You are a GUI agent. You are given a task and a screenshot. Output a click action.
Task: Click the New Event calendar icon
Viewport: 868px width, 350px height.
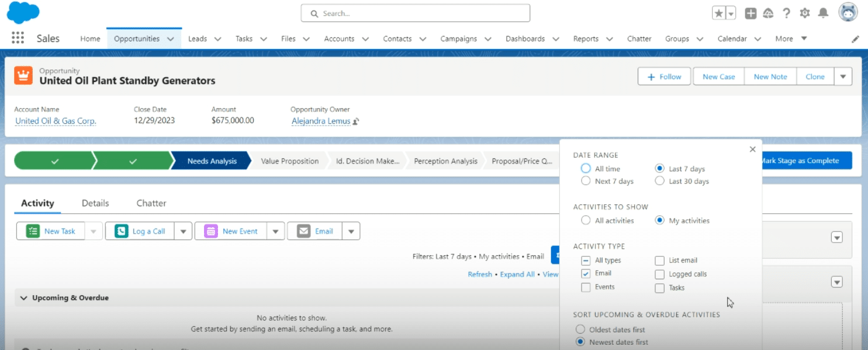[x=211, y=231]
